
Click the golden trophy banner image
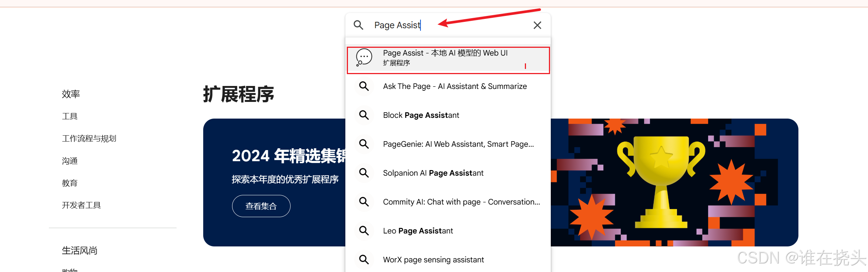[661, 182]
